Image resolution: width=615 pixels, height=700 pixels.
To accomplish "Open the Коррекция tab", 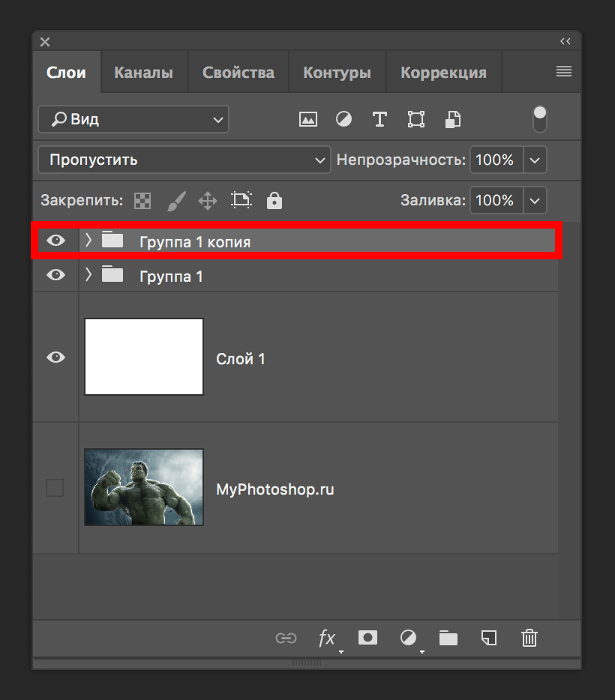I will [x=443, y=73].
